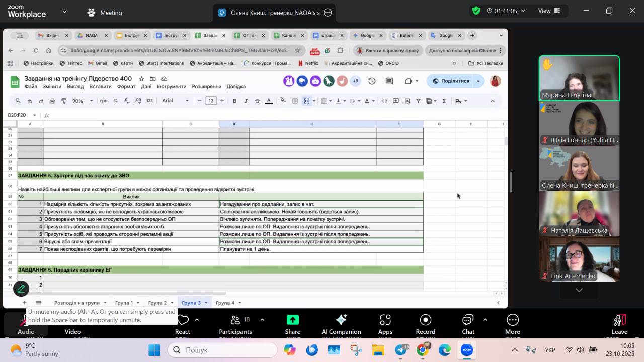Click the Leave meeting button

point(619,323)
